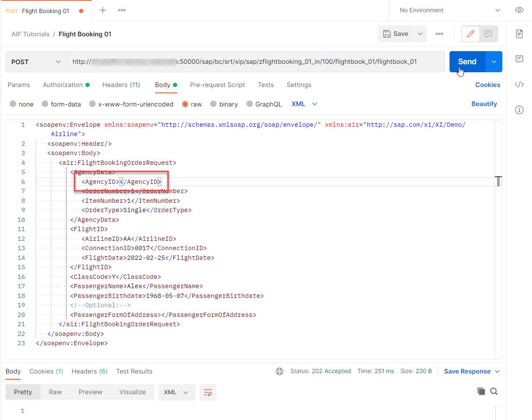Click the PassengerName line in editor
The image size is (532, 420).
click(x=137, y=286)
